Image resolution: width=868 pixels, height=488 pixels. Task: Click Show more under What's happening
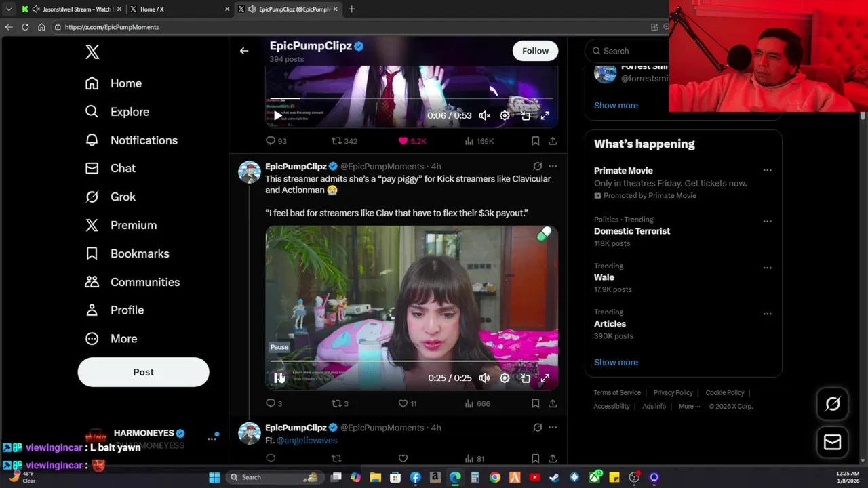click(x=616, y=362)
